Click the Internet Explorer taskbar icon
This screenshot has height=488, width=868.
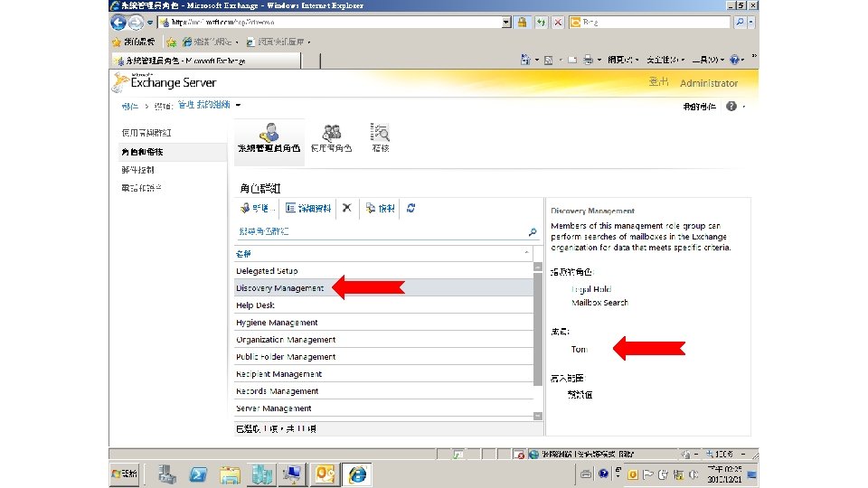(357, 474)
